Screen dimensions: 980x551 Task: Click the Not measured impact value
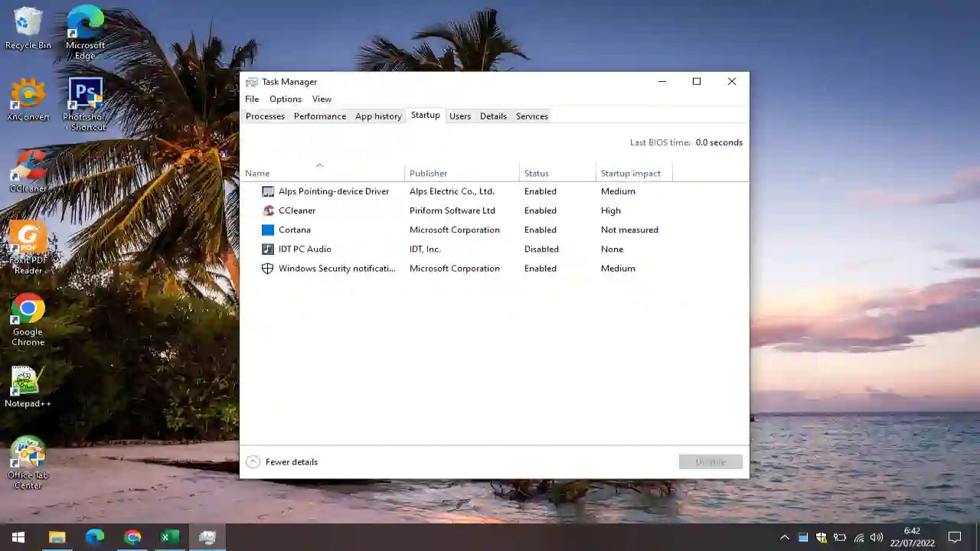[x=629, y=230]
